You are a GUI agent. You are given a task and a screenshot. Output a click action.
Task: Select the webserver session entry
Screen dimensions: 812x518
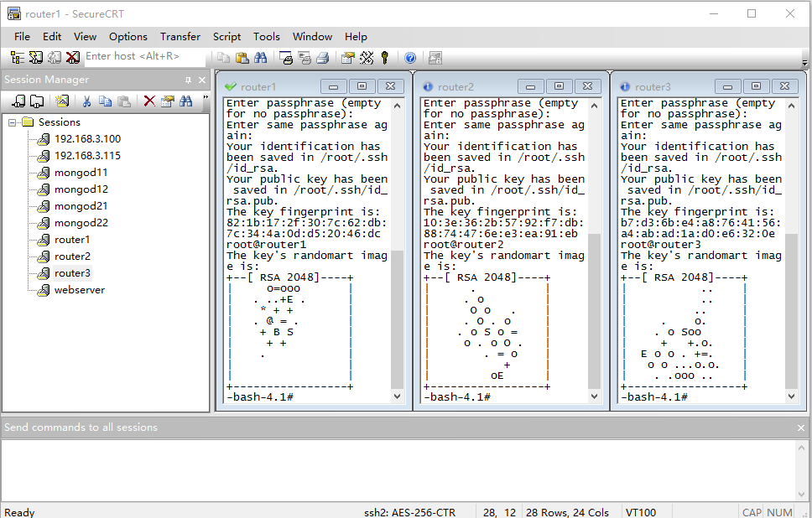pyautogui.click(x=80, y=290)
